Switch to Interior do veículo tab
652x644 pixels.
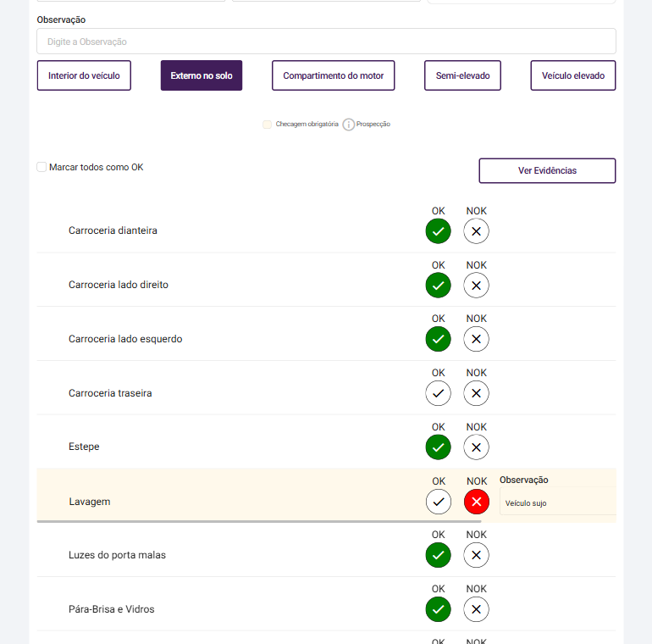[84, 75]
